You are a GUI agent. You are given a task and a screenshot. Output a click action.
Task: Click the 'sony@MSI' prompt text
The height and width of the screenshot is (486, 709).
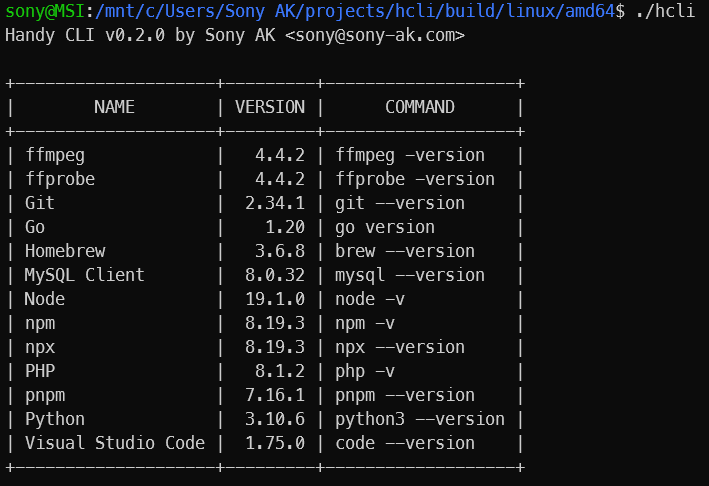[x=45, y=11]
